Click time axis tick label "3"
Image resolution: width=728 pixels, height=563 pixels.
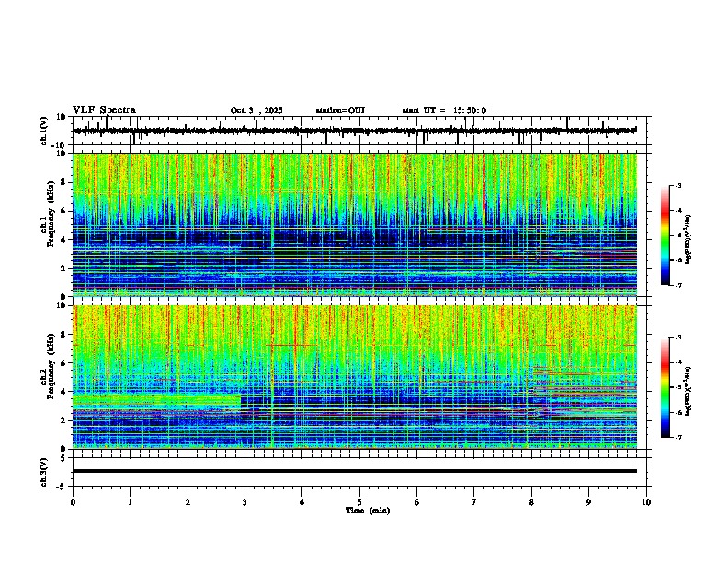tap(245, 502)
